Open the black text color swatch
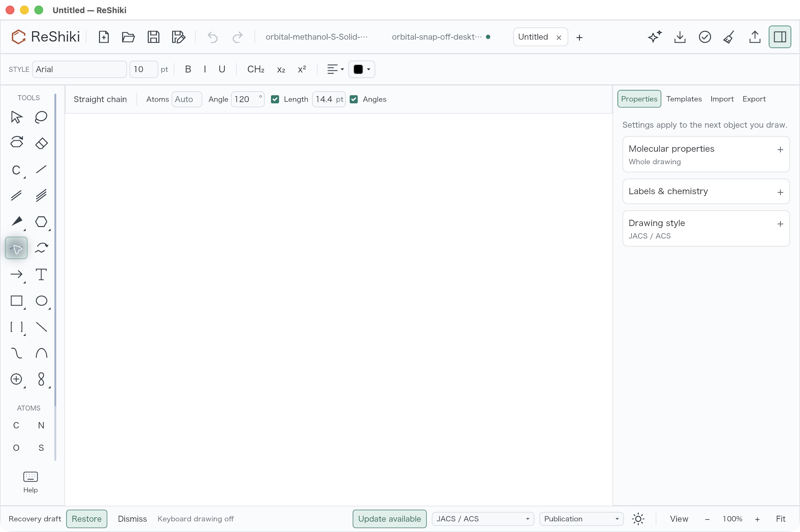 [x=361, y=69]
